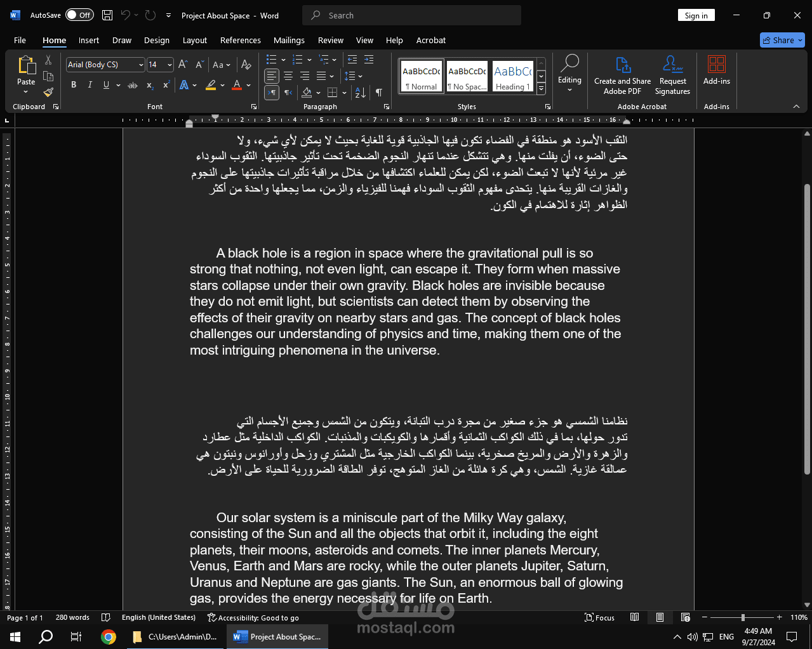
Task: Switch to the Design tab
Action: (157, 40)
